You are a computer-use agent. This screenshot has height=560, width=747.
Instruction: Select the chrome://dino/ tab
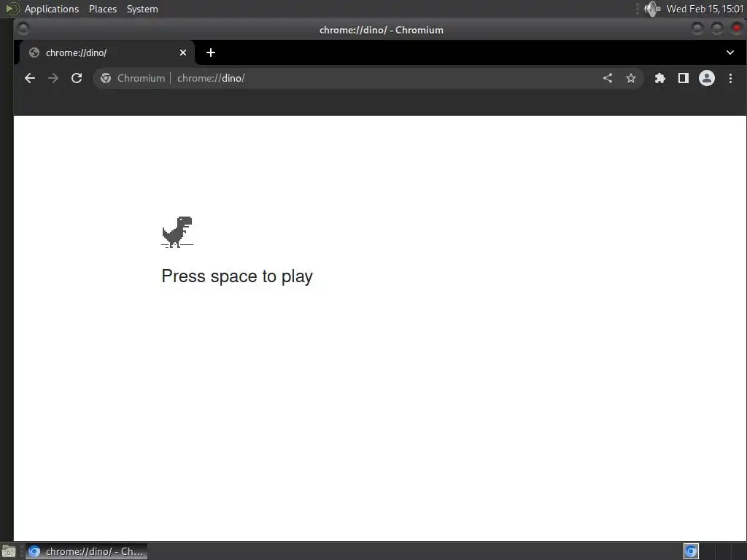(x=107, y=52)
